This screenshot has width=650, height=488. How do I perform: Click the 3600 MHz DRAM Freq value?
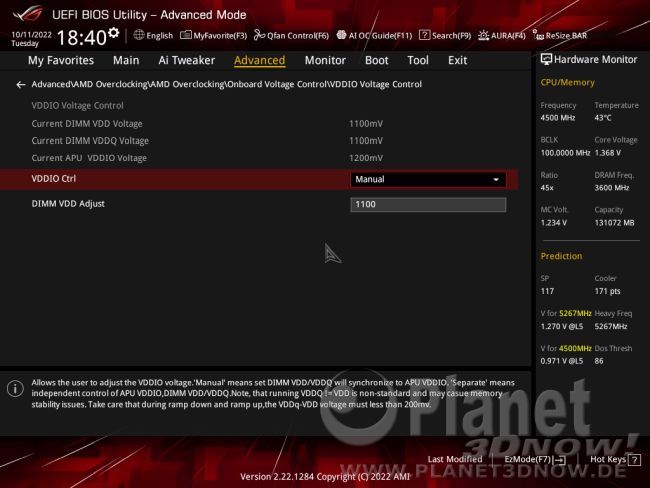point(611,188)
